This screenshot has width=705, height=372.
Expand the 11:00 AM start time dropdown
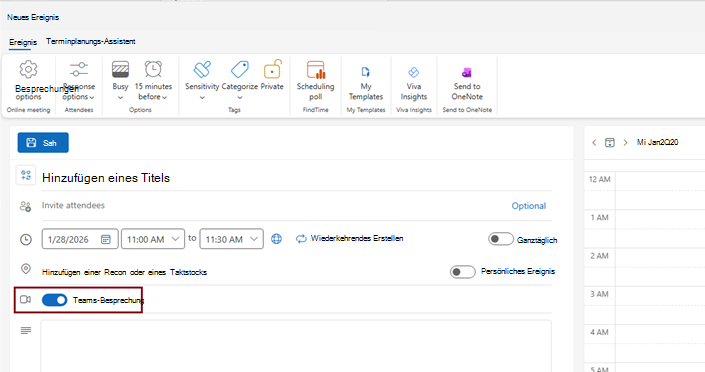coord(153,239)
